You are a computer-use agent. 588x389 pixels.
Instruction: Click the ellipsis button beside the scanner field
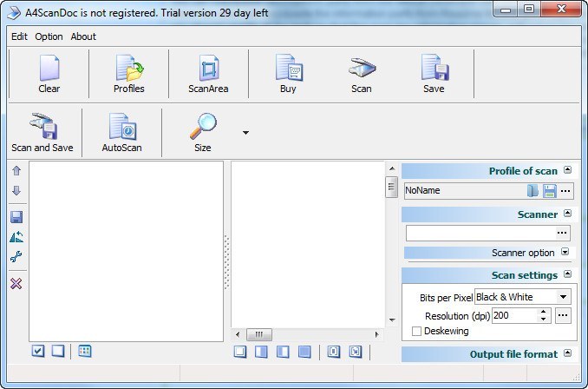[x=562, y=233]
